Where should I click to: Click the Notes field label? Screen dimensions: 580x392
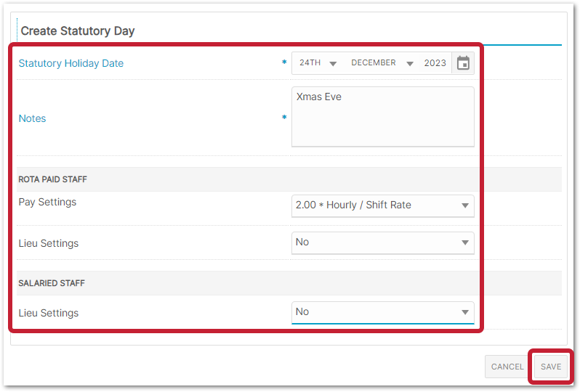coord(32,118)
